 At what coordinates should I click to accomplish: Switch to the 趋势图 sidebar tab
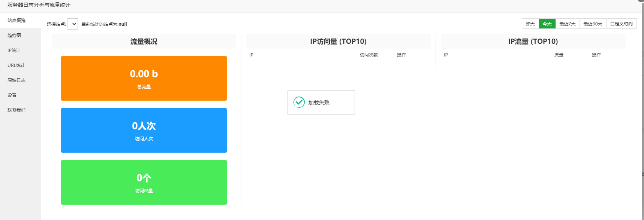20,35
